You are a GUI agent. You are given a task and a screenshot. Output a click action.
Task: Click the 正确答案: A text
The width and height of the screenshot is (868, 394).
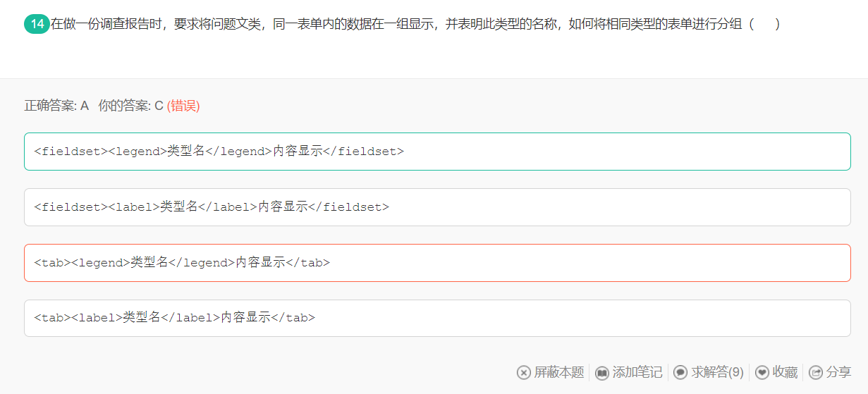pyautogui.click(x=56, y=106)
